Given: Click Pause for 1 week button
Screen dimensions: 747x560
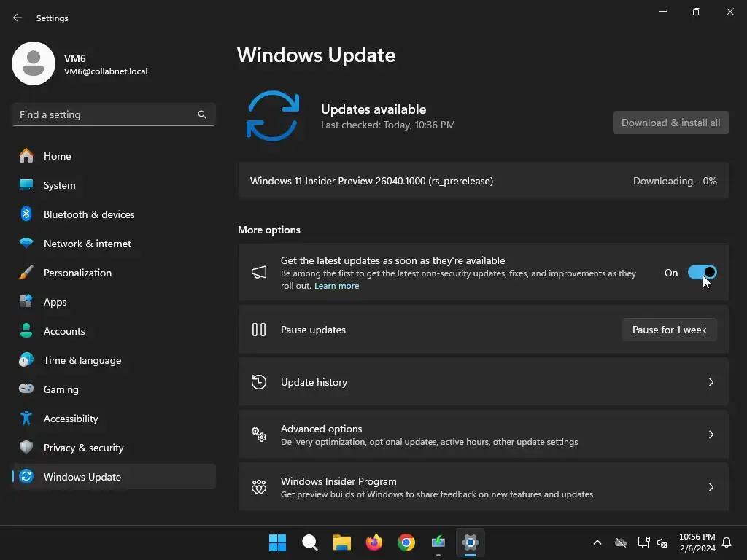Looking at the screenshot, I should pos(670,330).
